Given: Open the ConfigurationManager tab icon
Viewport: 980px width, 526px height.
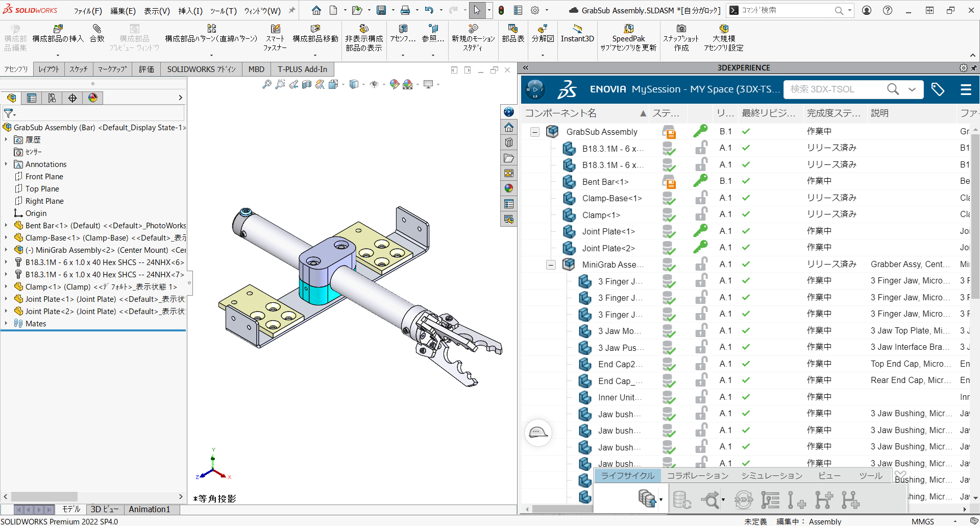Looking at the screenshot, I should 52,98.
